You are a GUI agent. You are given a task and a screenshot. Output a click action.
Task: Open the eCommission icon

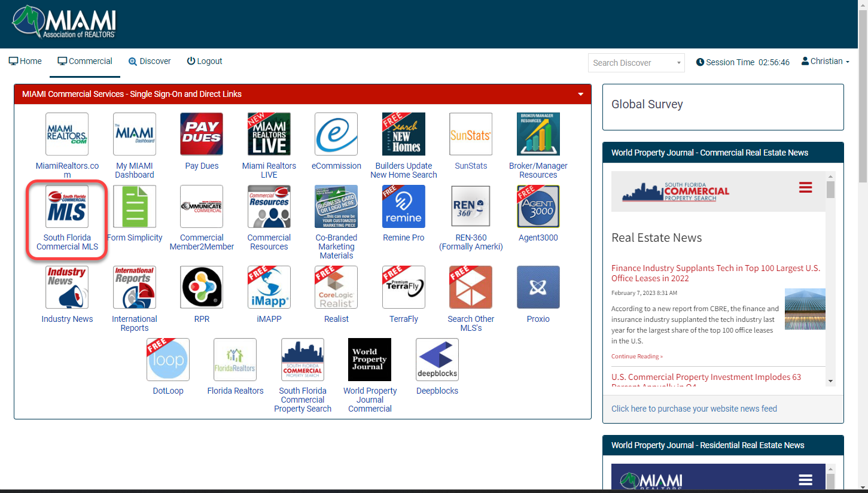336,134
